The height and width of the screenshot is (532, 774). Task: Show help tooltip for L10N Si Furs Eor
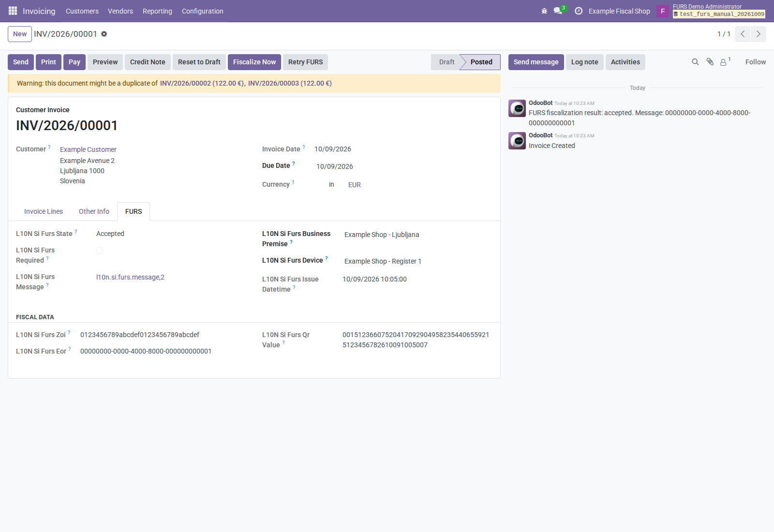(70, 349)
